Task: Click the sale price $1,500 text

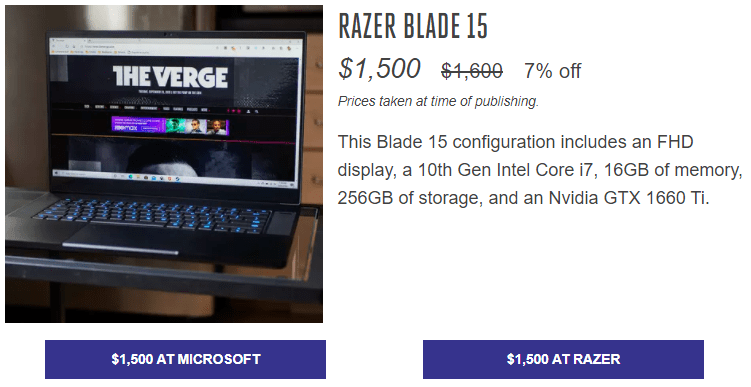Action: pos(379,68)
